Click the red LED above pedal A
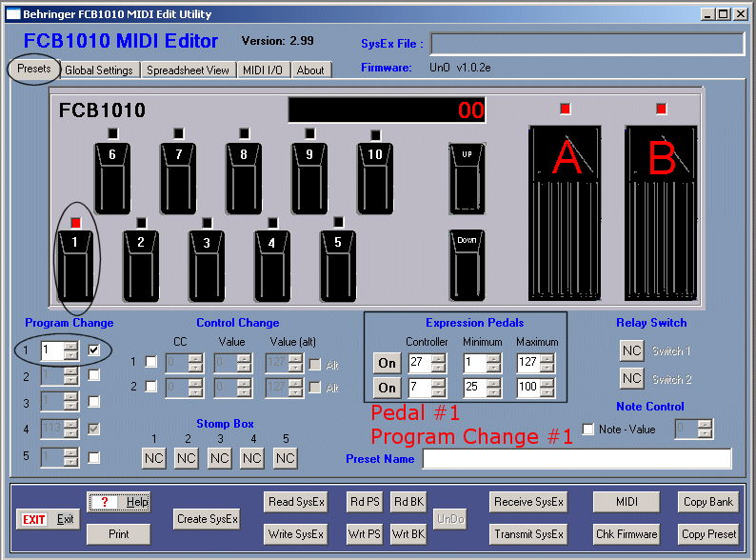The image size is (756, 560). tap(565, 109)
